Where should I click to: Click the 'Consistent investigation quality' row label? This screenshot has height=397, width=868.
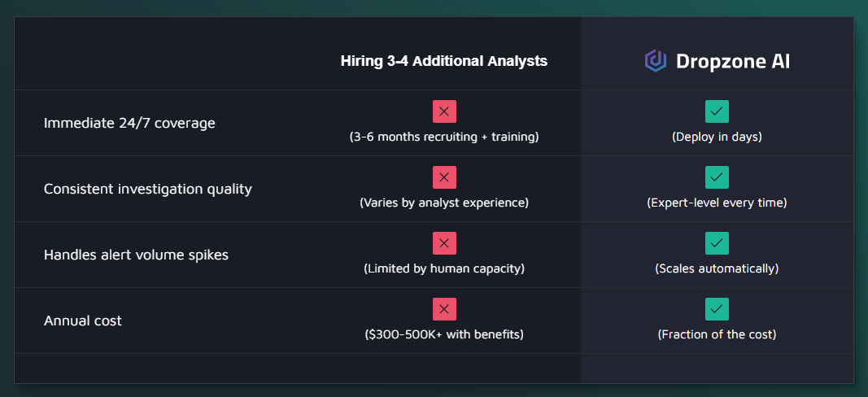click(x=148, y=189)
